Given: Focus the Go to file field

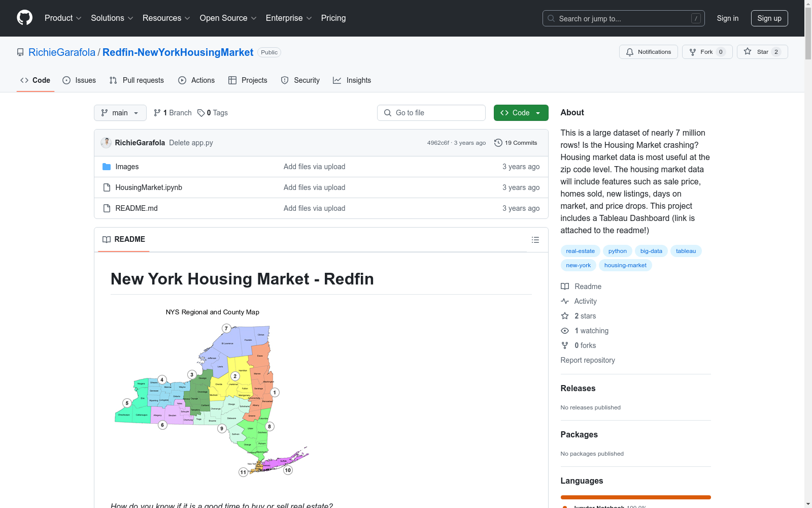Looking at the screenshot, I should pyautogui.click(x=431, y=113).
